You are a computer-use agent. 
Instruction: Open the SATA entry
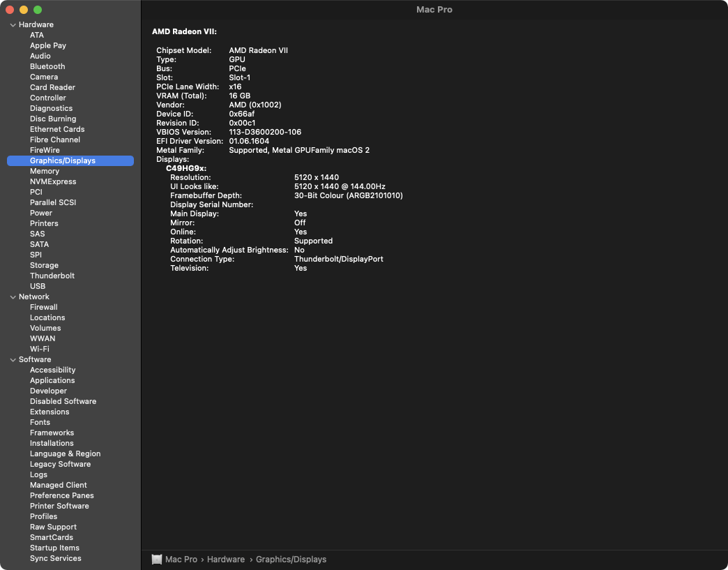point(39,244)
